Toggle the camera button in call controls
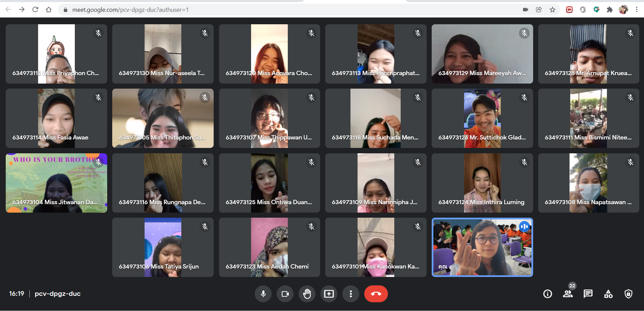This screenshot has width=644, height=311. (285, 294)
